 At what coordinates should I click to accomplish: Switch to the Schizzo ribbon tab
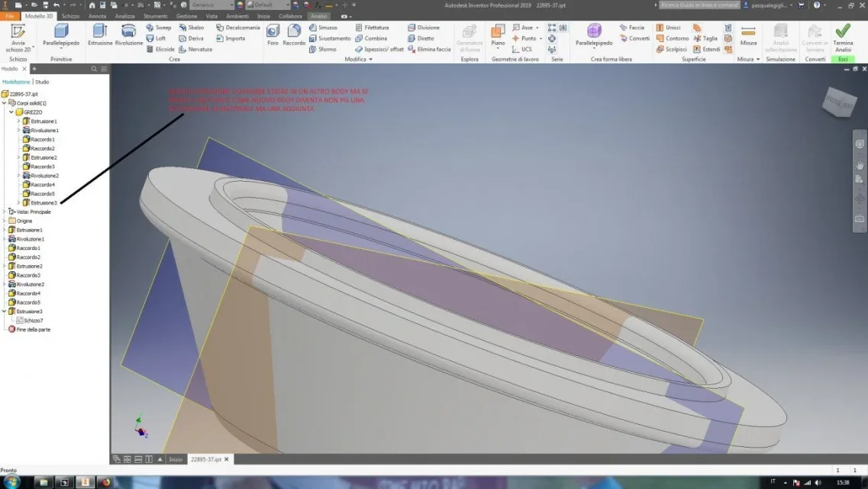pos(70,16)
